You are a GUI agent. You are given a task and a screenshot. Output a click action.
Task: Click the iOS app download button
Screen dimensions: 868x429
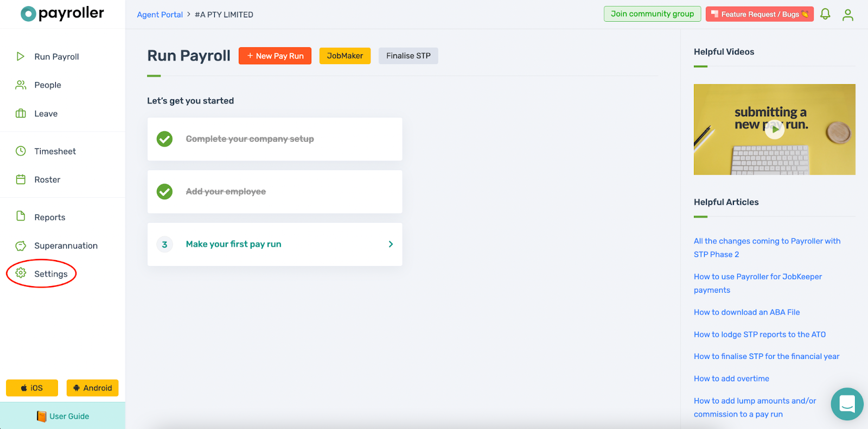tap(32, 388)
